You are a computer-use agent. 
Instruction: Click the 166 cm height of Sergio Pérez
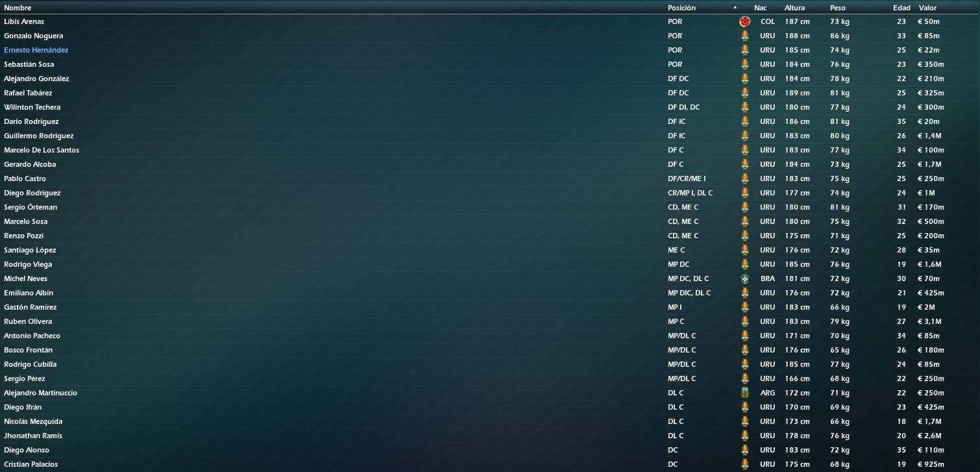(797, 379)
